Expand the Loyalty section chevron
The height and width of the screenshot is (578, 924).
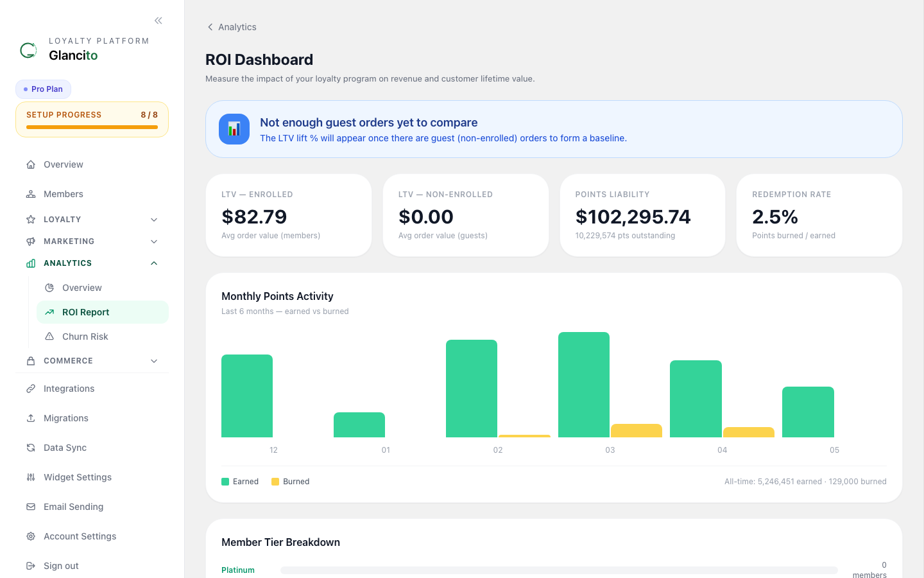click(x=154, y=220)
